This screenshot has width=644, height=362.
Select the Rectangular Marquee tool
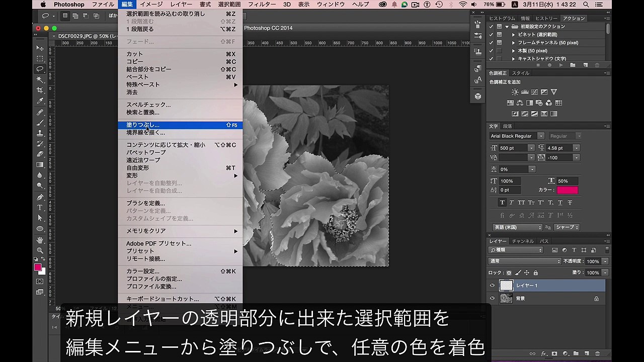(40, 59)
